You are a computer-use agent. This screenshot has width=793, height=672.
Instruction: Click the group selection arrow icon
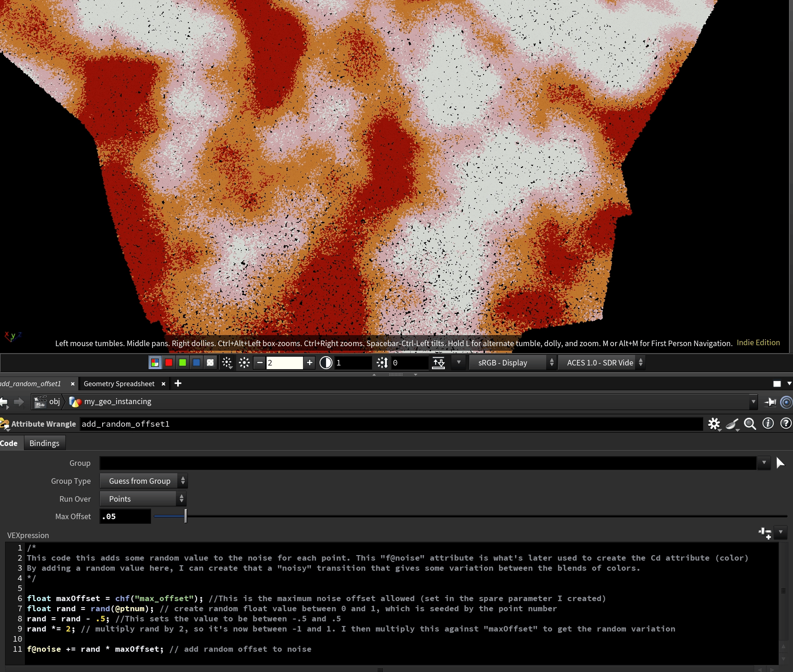click(780, 463)
